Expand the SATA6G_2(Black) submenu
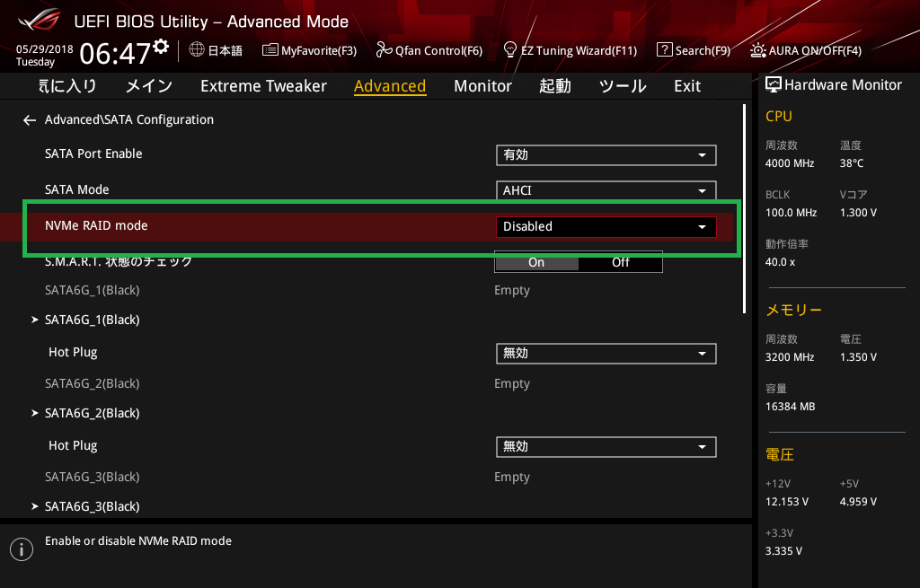Screen dimensions: 920x588 pos(93,413)
